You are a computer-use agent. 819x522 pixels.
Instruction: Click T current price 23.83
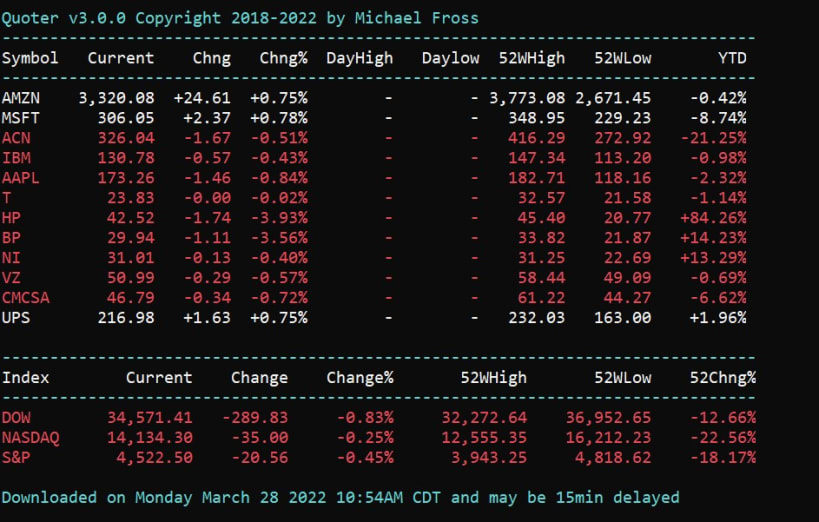tap(131, 198)
